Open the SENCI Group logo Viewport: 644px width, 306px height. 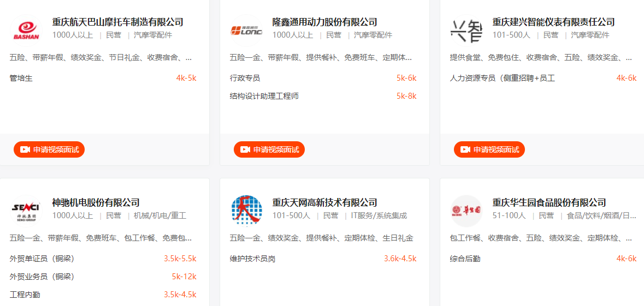[26, 211]
